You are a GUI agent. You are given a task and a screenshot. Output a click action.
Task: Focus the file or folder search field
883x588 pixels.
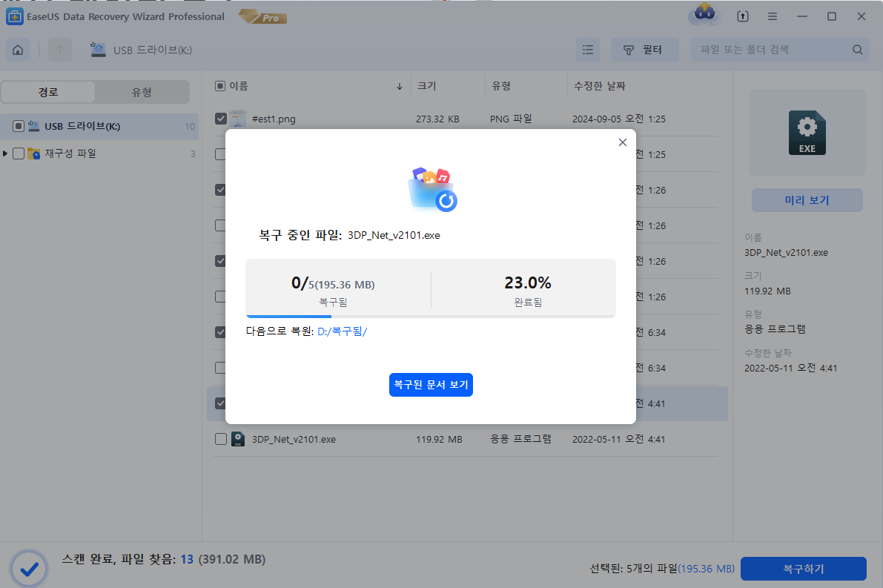click(x=779, y=50)
